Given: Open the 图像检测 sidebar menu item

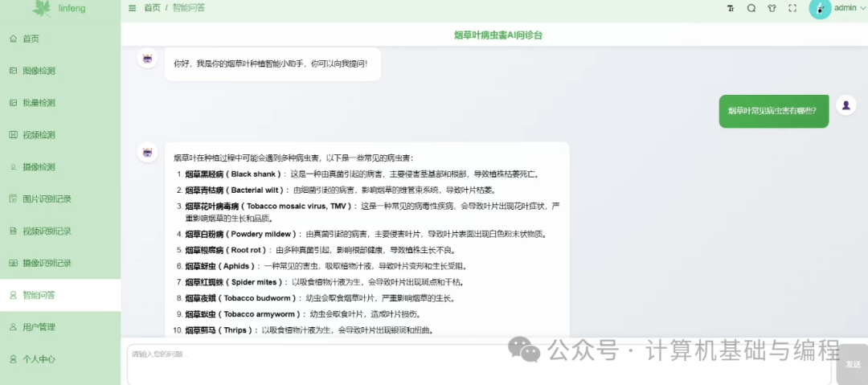Looking at the screenshot, I should (x=60, y=71).
